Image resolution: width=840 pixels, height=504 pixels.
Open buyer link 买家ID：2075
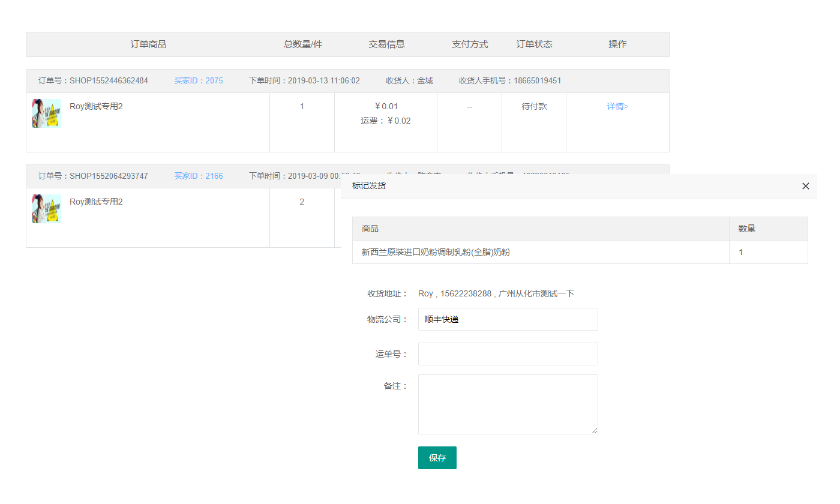(199, 81)
